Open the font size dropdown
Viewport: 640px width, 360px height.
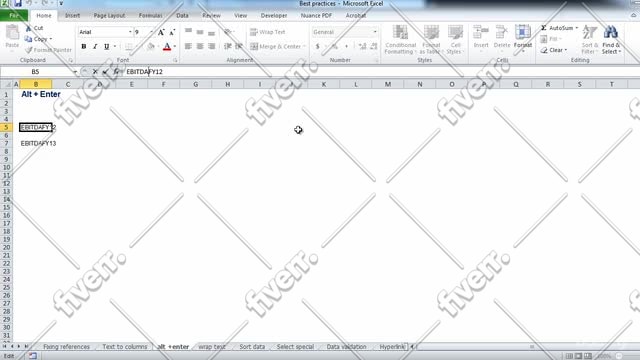[x=151, y=32]
